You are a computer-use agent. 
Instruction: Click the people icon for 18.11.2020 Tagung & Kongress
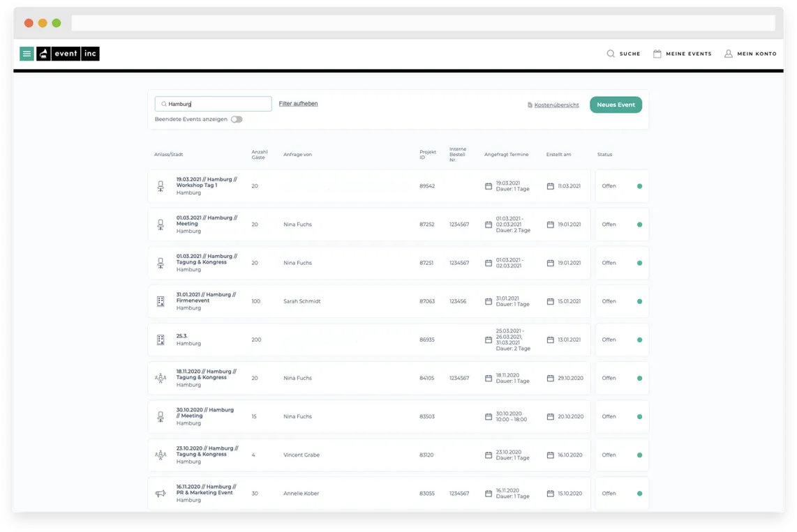click(161, 378)
